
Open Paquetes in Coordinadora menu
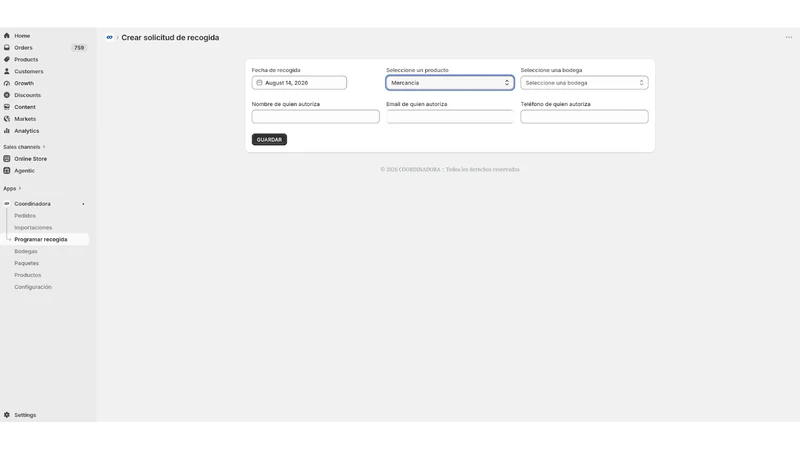27,263
